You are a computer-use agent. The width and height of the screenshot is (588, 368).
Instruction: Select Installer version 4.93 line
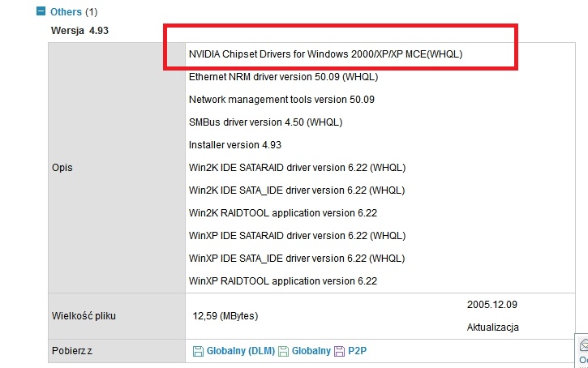[235, 145]
